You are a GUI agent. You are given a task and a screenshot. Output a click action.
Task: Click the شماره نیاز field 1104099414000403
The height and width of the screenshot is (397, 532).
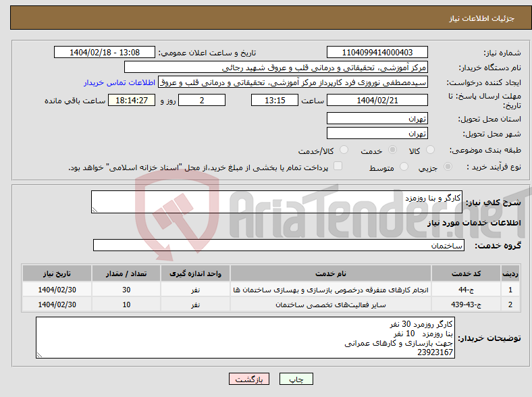click(x=377, y=52)
